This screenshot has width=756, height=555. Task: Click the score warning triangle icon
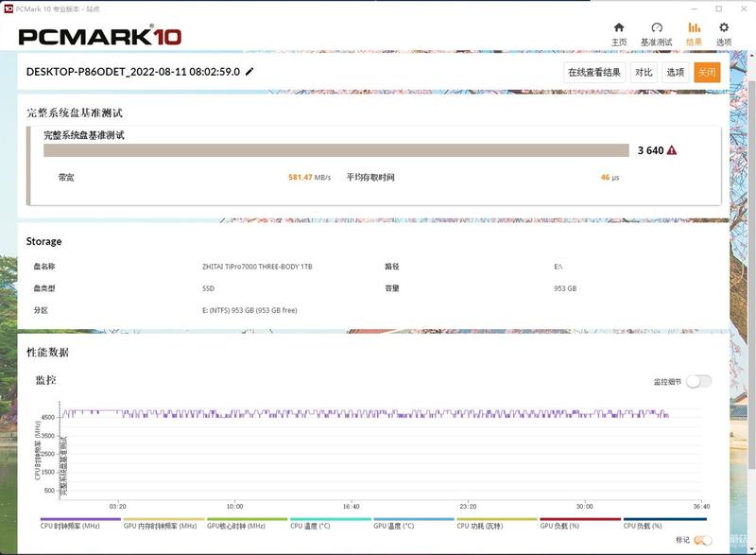(x=672, y=150)
